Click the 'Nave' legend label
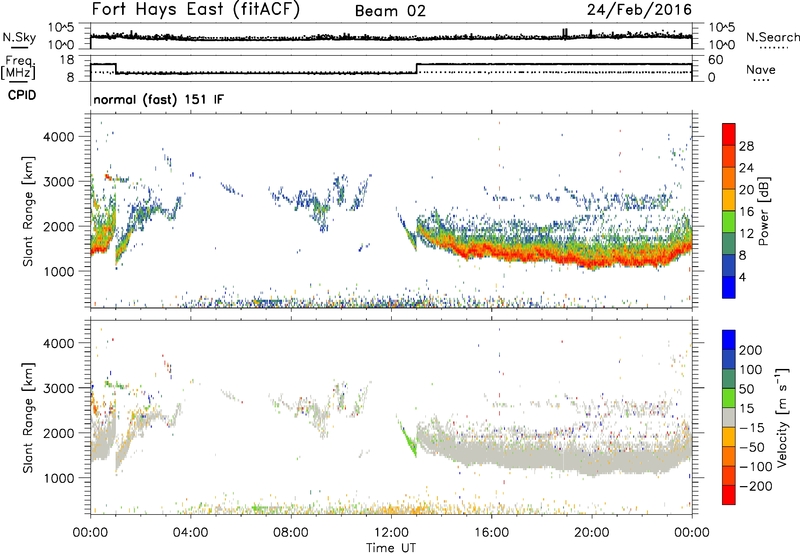Screen dimensions: 800x554 click(x=761, y=69)
